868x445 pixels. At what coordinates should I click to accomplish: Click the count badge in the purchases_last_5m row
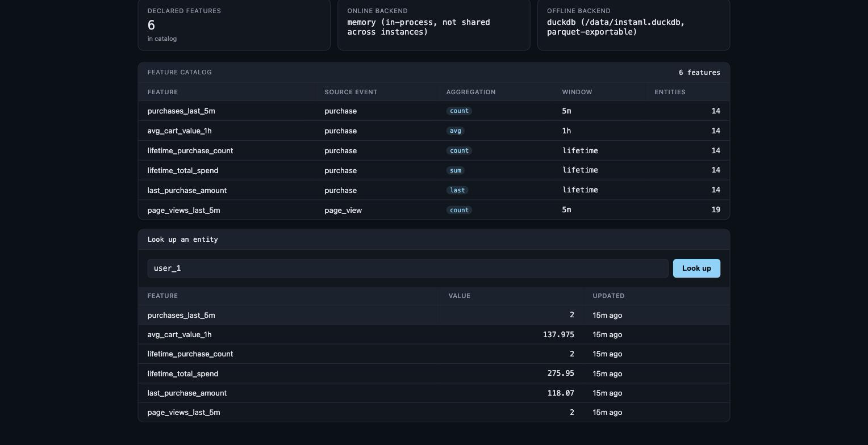(459, 111)
